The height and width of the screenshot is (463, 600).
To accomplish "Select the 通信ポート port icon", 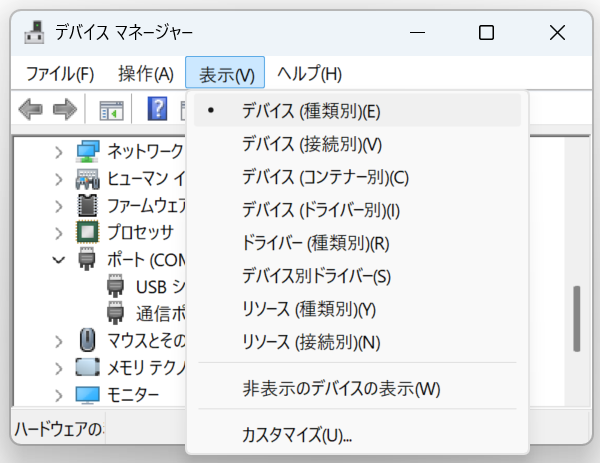I will (x=115, y=312).
